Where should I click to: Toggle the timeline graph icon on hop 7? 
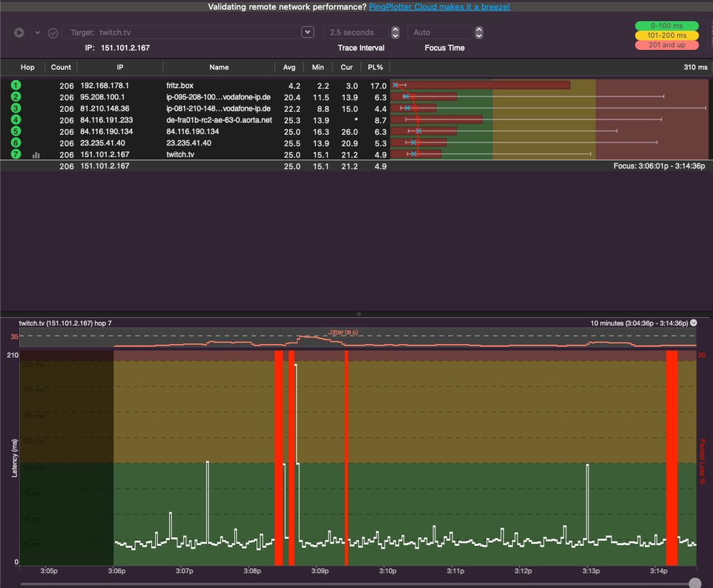coord(36,154)
